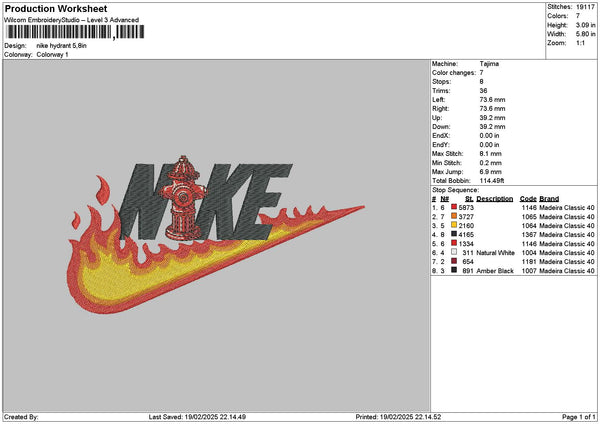This screenshot has width=600, height=424.
Task: Click the dark red swatch with 654 stitches
Action: coord(454,261)
